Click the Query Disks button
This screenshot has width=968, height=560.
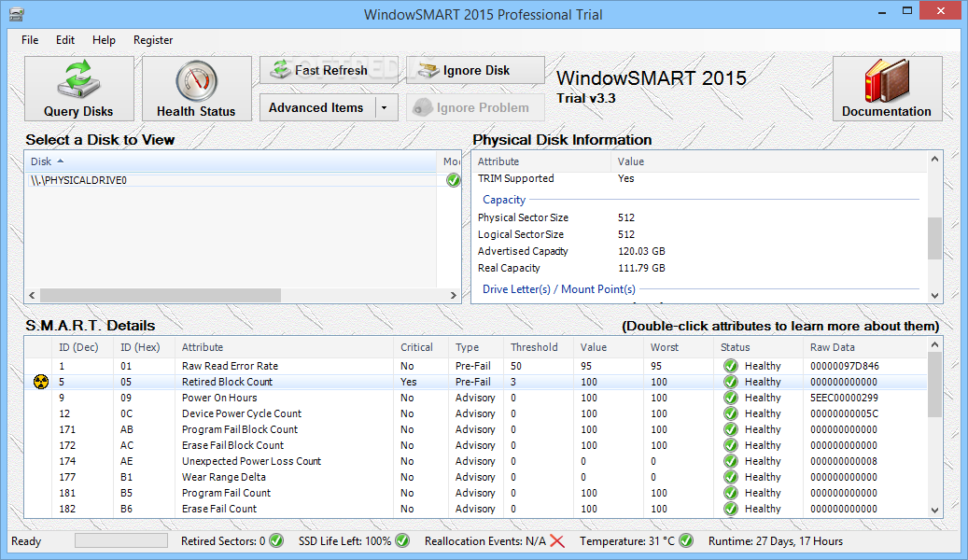(79, 89)
